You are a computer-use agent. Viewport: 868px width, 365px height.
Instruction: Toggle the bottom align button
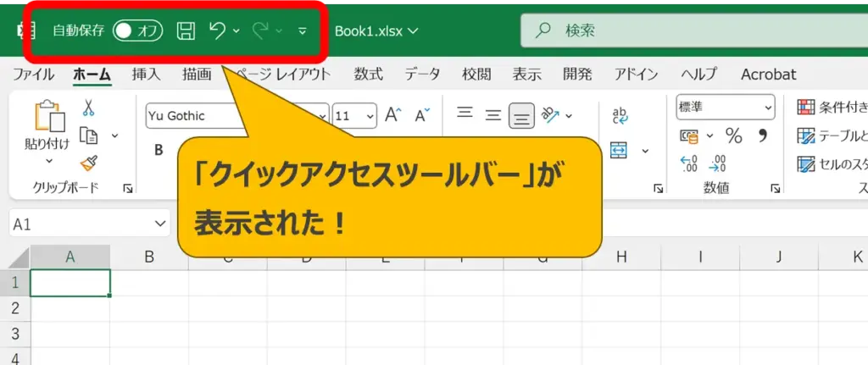521,115
